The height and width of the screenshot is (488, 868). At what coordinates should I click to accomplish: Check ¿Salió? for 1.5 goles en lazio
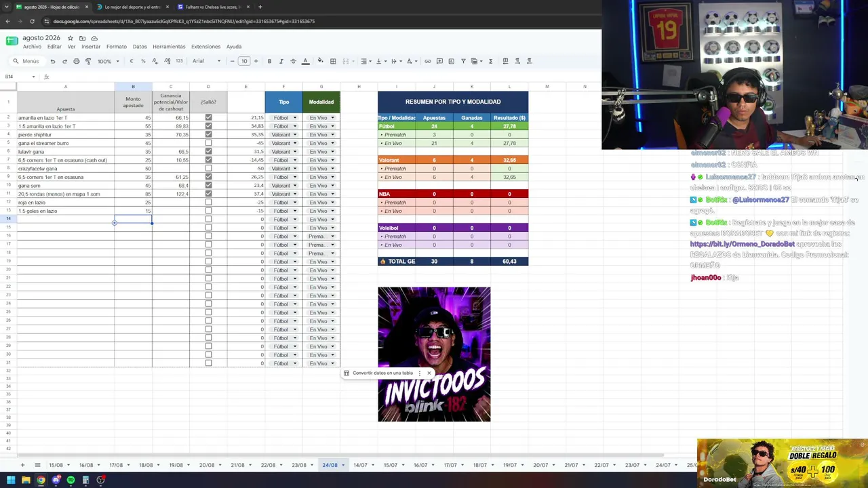(208, 211)
